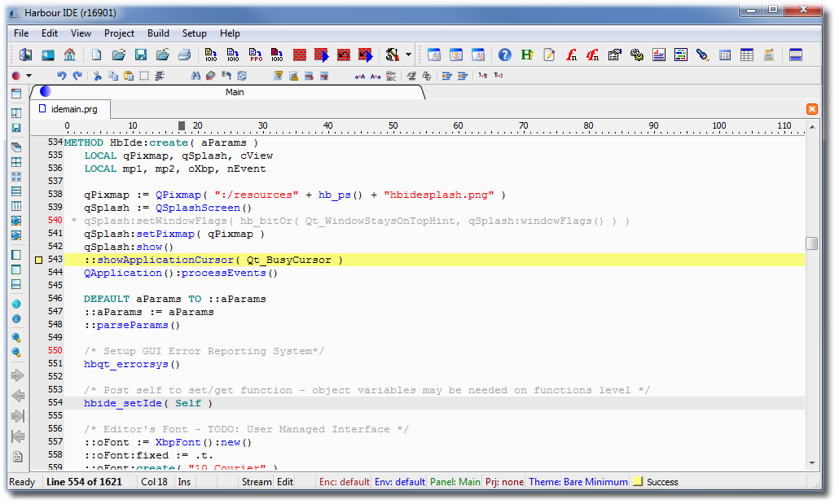Click the flashlight search icon in toolbar
This screenshot has width=839, height=504.
coord(702,55)
